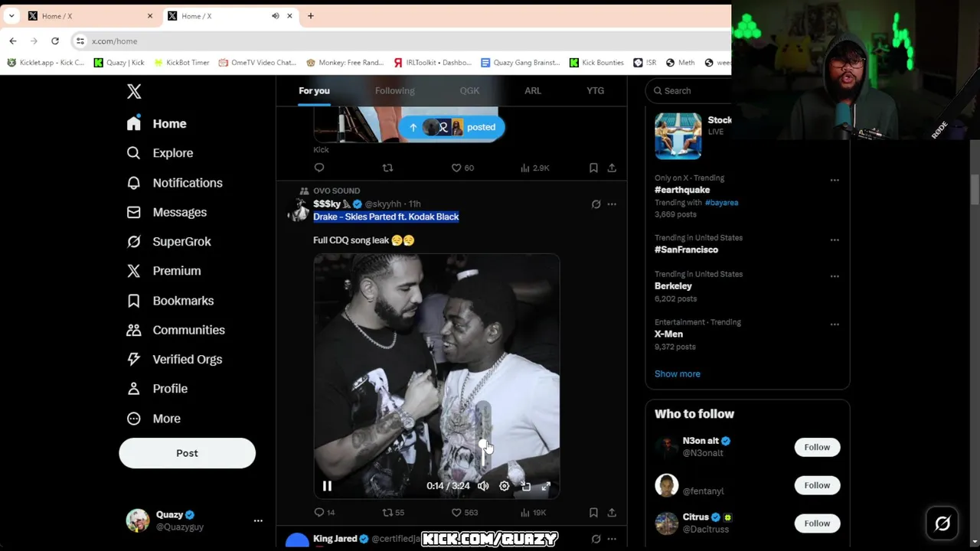Screen dimensions: 980x551
Task: Share the Kick post above
Action: click(612, 168)
